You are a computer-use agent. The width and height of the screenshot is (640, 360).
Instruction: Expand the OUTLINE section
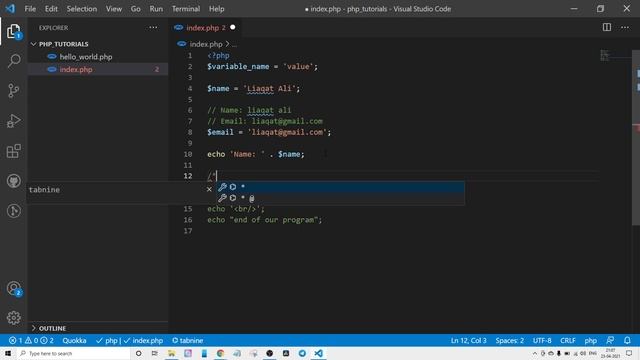33,328
